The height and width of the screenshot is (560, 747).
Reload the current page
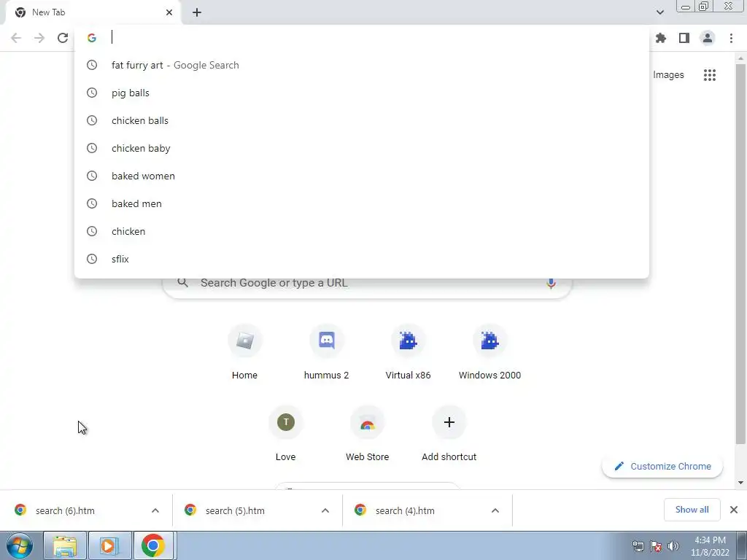pyautogui.click(x=63, y=38)
